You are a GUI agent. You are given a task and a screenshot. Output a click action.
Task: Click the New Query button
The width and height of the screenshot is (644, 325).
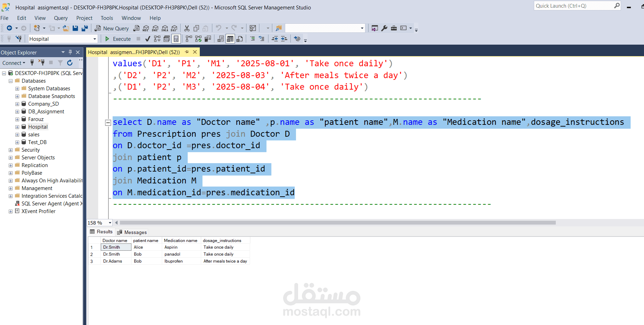(112, 28)
